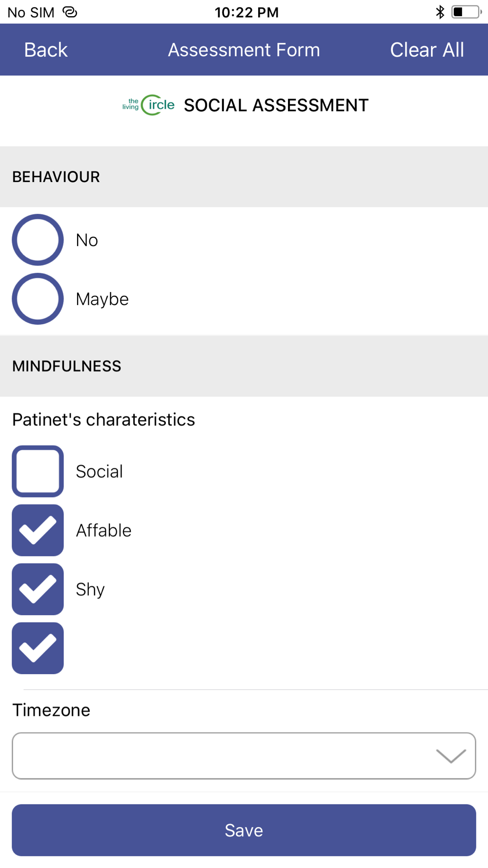Tap the Living Circle logo

(148, 104)
